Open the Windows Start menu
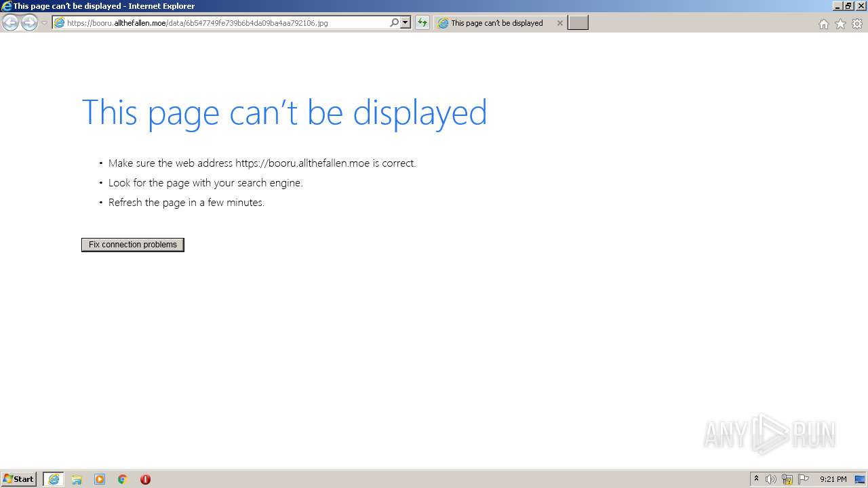The height and width of the screenshot is (488, 868). coord(18,479)
